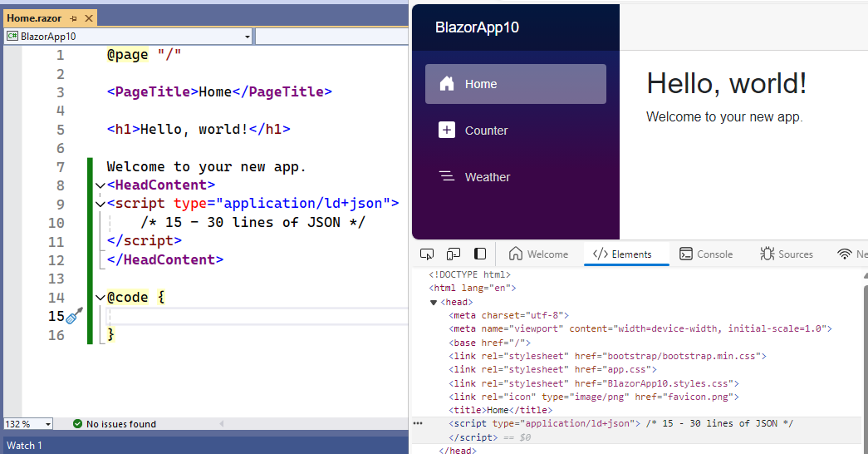
Task: Click the Hello, world! page heading
Action: (x=726, y=84)
